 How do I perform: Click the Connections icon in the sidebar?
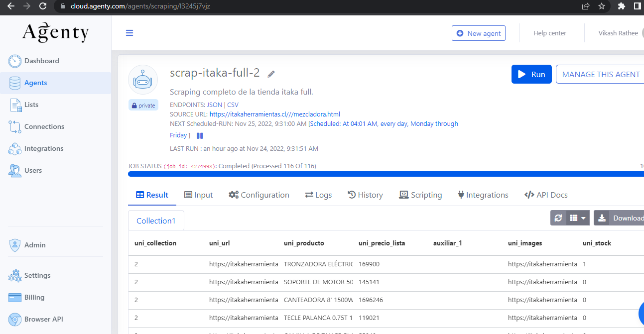15,127
